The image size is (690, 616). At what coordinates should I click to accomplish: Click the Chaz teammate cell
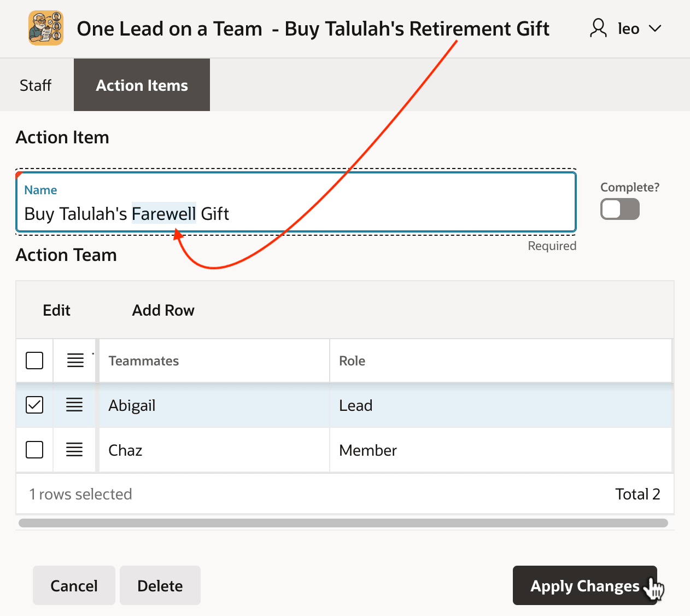click(x=214, y=450)
